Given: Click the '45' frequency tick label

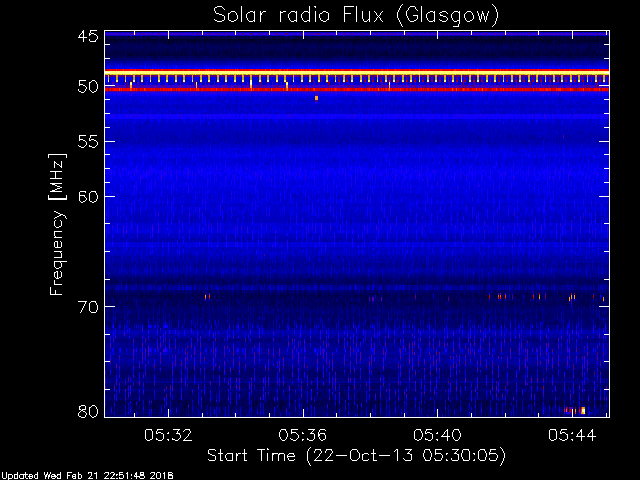Looking at the screenshot, I should click(x=88, y=36).
